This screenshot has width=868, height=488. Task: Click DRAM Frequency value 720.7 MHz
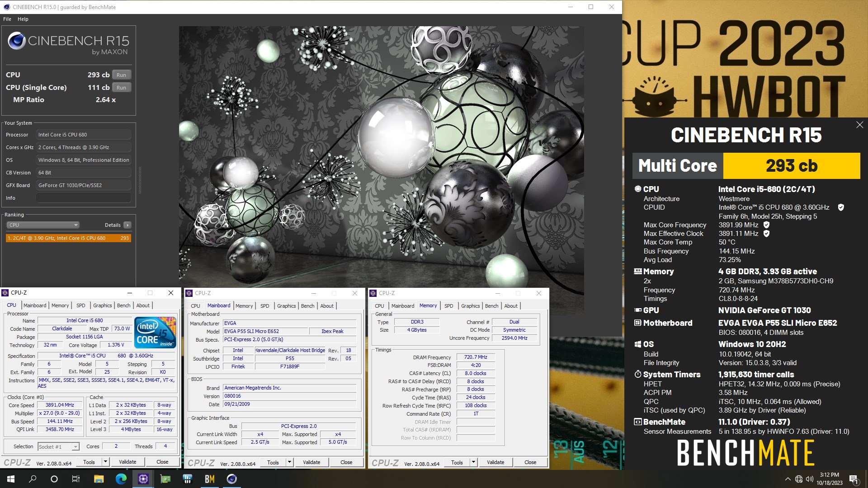[476, 357]
